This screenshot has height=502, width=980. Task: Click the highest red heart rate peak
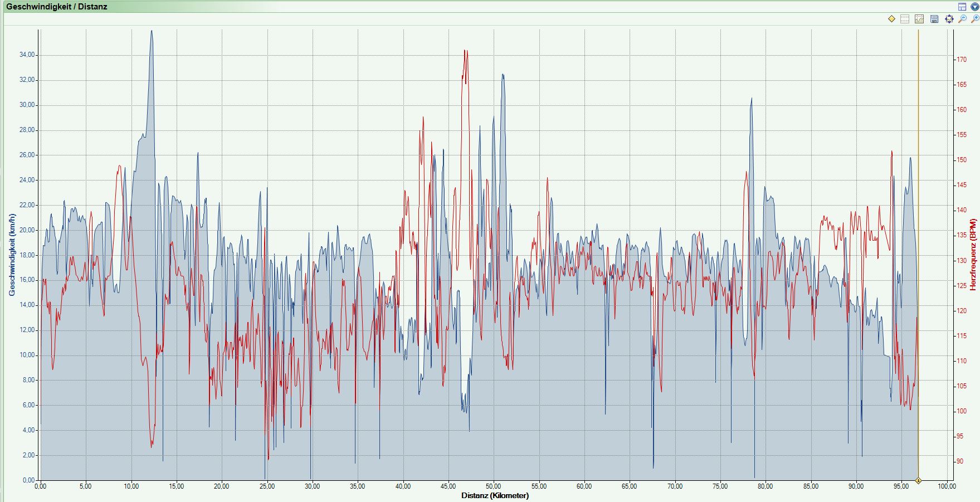tap(465, 51)
